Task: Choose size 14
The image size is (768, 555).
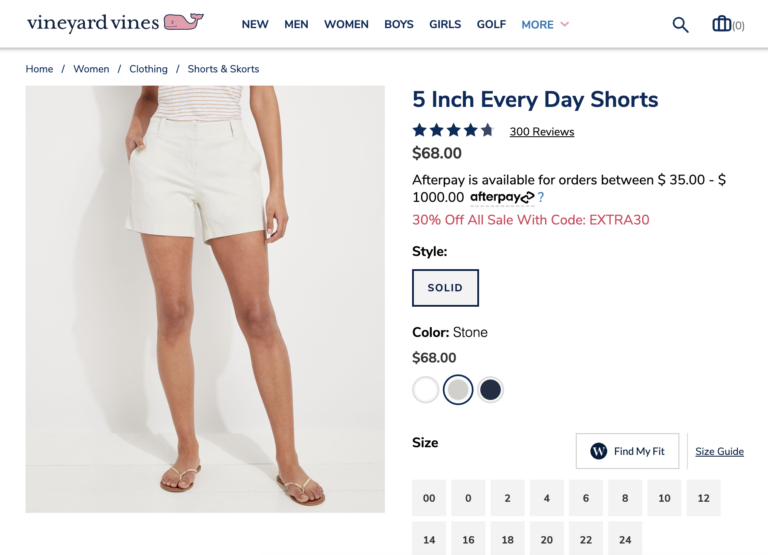Action: [x=429, y=539]
